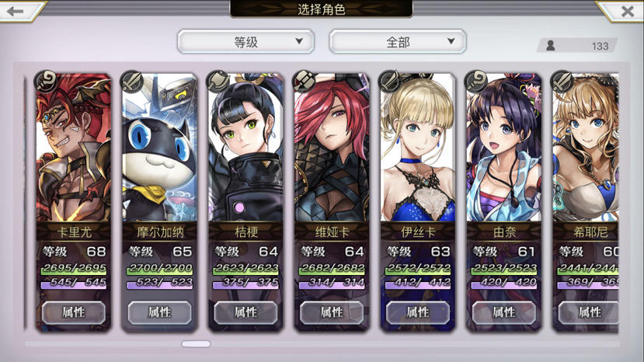Image resolution: width=644 pixels, height=362 pixels.
Task: Close the character selection screen
Action: click(627, 11)
